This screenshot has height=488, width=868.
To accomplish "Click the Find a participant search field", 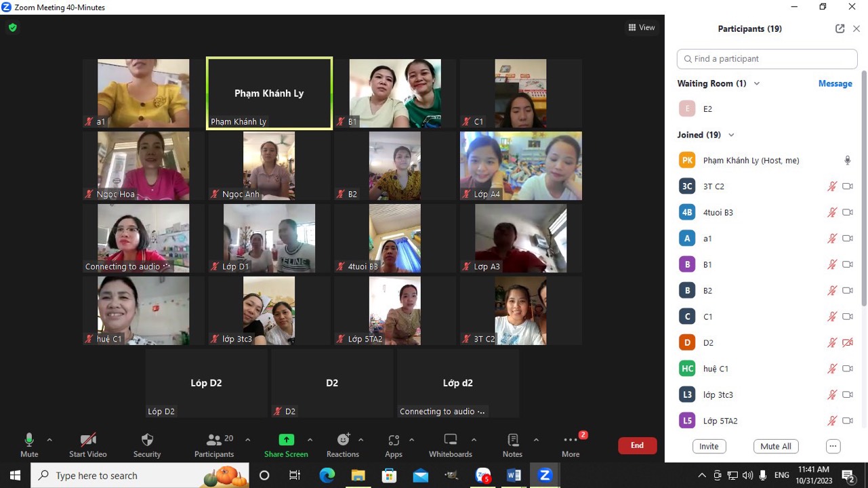I will (767, 59).
